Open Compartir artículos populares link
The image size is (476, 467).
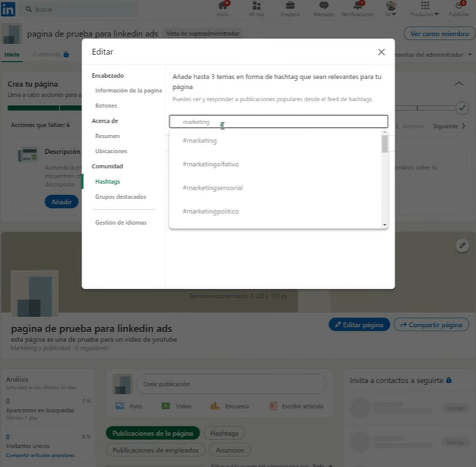tap(40, 455)
